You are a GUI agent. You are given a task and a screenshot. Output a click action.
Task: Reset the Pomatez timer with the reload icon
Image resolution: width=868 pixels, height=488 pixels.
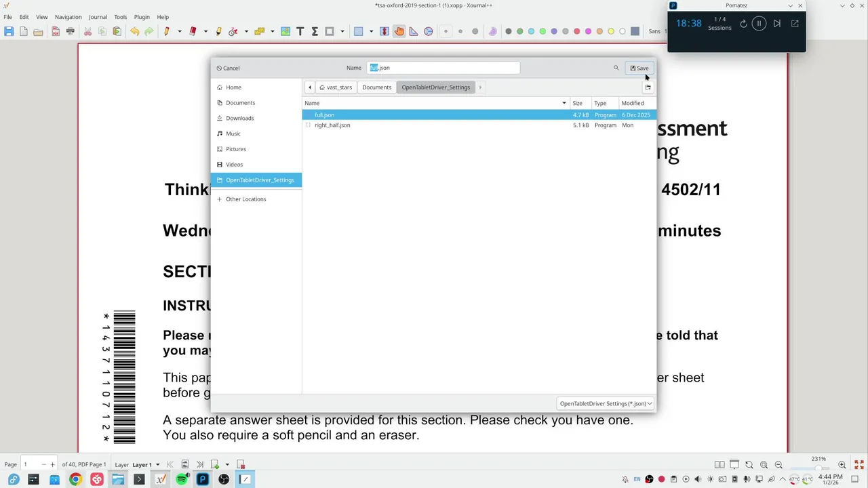(743, 24)
